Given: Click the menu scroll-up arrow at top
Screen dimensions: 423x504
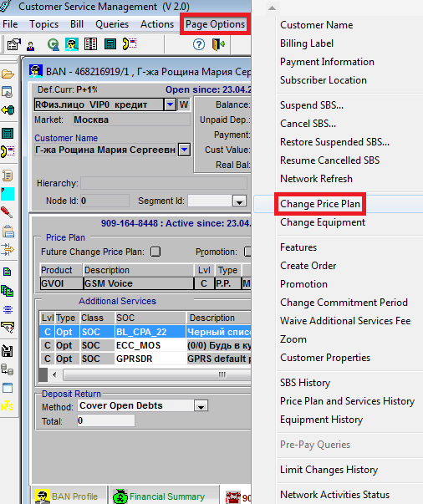Looking at the screenshot, I should pos(272,8).
